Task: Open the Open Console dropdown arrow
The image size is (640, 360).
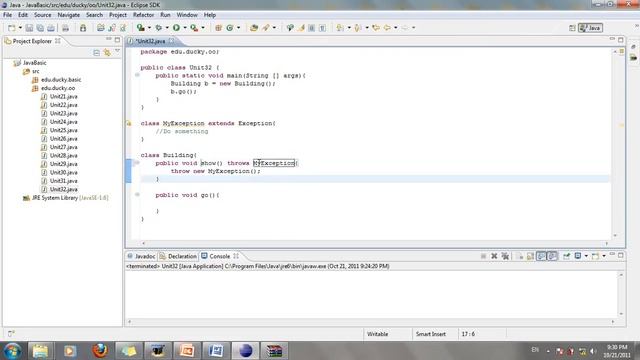Action: [x=604, y=256]
